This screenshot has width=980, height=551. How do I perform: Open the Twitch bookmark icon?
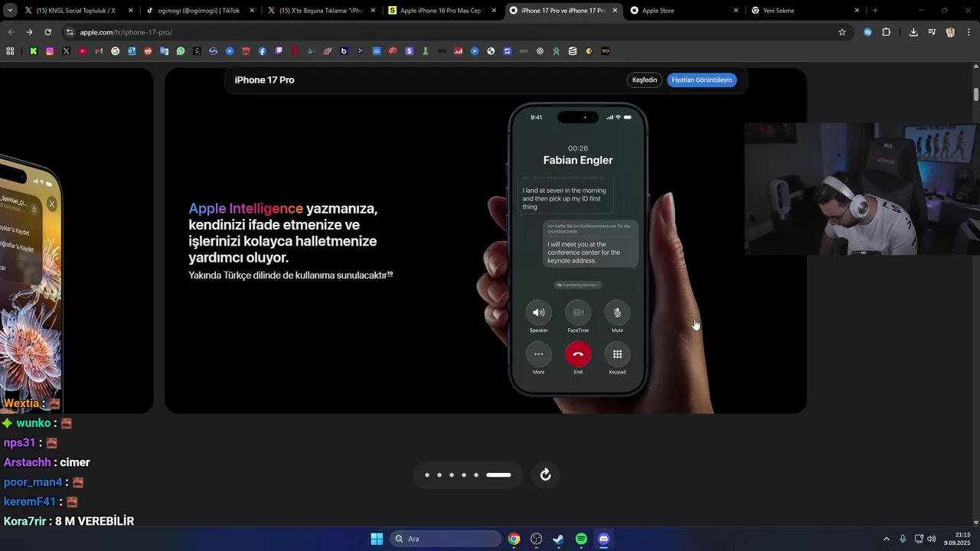(279, 51)
